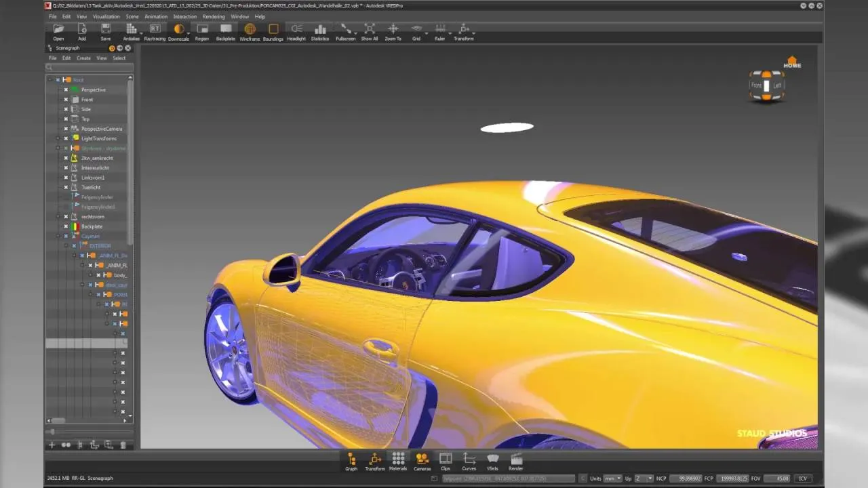Open the Up axis dropdown

646,479
